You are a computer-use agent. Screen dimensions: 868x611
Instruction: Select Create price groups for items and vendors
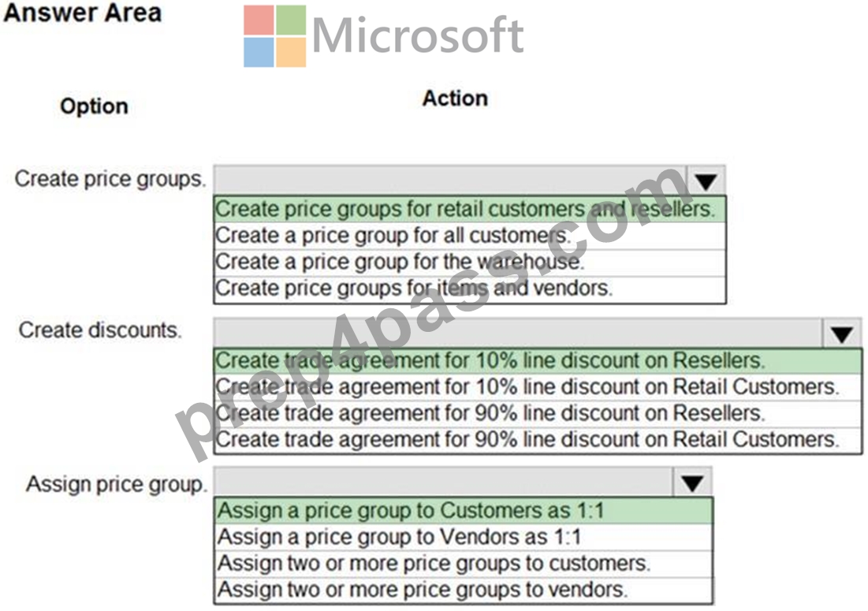[469, 289]
